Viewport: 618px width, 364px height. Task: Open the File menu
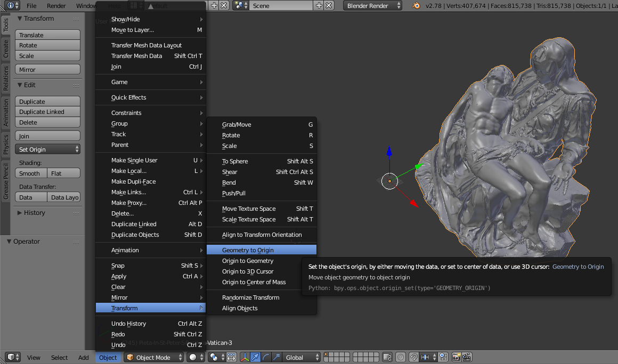coord(31,5)
